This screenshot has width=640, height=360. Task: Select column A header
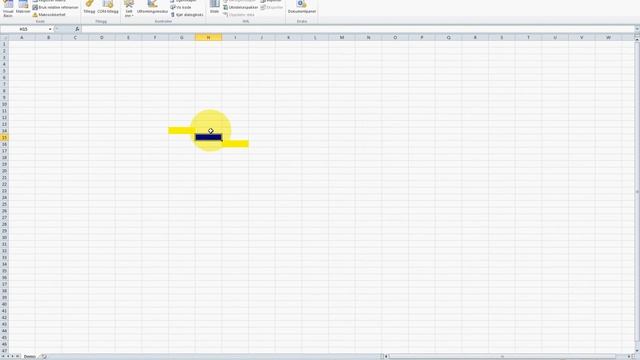click(x=22, y=38)
